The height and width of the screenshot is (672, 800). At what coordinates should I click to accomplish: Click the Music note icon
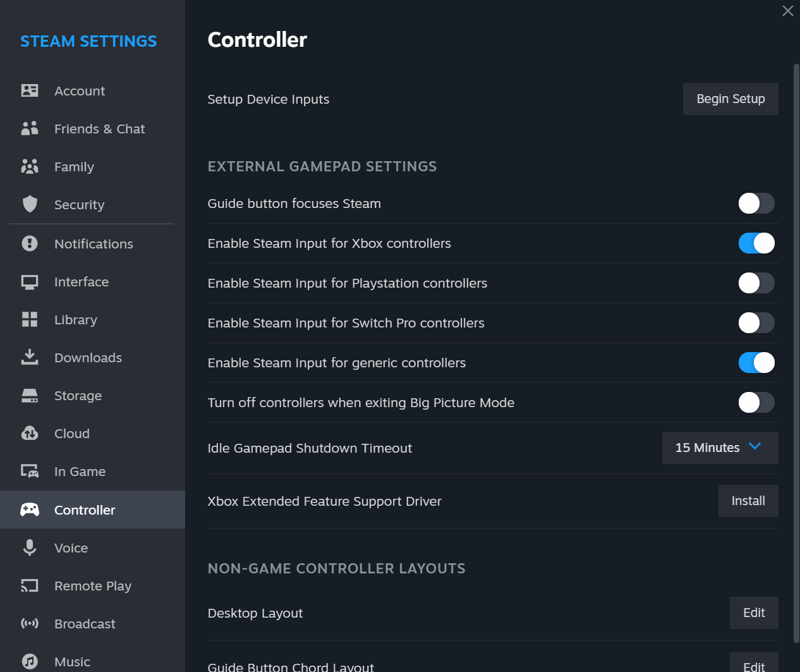[30, 661]
